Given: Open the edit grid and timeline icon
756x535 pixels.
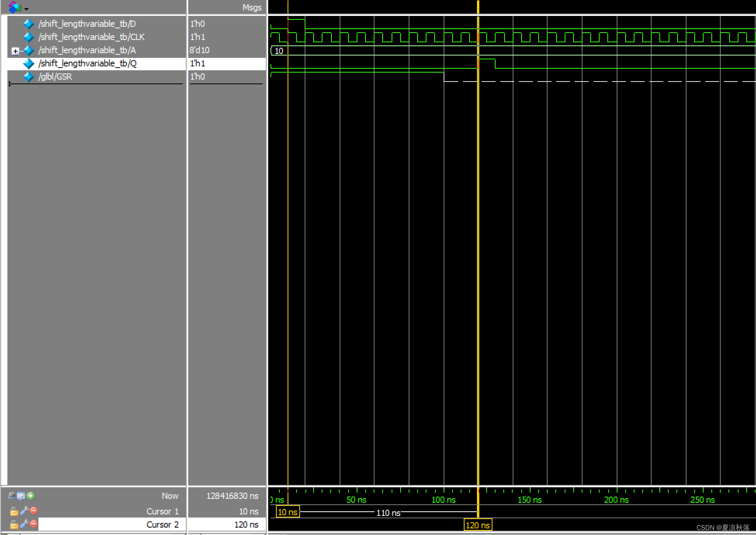Looking at the screenshot, I should pyautogui.click(x=21, y=496).
